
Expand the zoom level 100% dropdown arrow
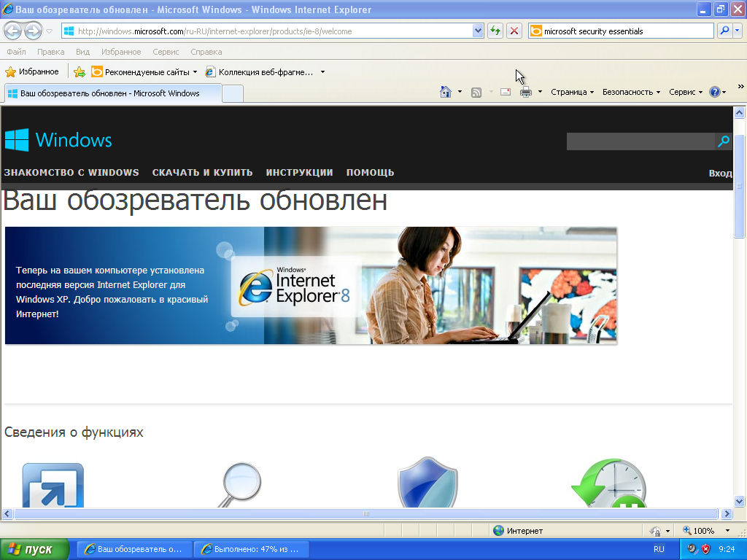point(727,531)
